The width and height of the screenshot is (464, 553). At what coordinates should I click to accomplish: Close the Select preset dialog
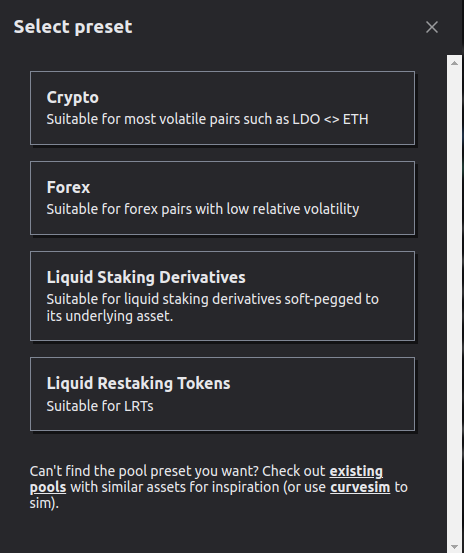(x=432, y=27)
